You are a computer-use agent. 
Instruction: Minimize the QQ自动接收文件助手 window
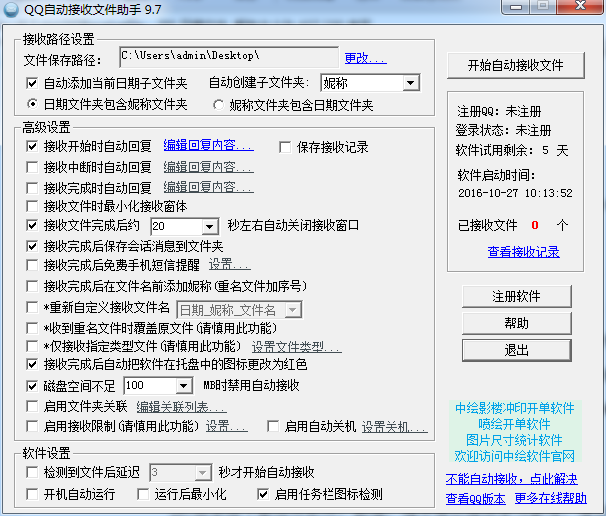click(x=515, y=7)
